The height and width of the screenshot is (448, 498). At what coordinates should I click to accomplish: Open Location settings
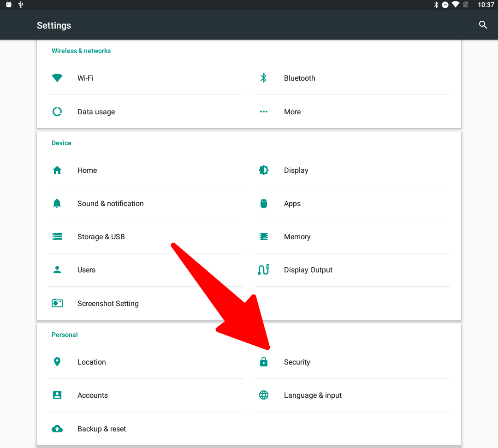coord(145,362)
